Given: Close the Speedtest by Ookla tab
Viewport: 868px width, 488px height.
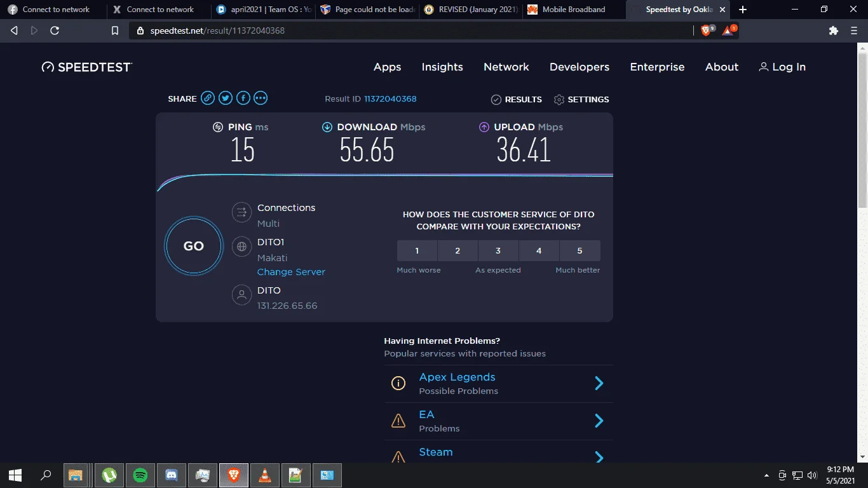Looking at the screenshot, I should [722, 10].
